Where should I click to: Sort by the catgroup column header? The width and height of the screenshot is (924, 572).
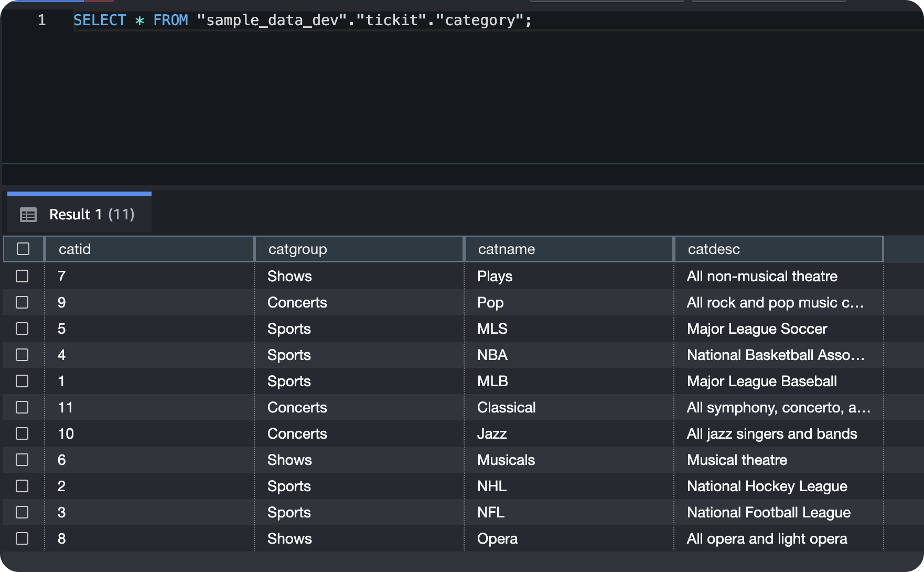click(359, 249)
